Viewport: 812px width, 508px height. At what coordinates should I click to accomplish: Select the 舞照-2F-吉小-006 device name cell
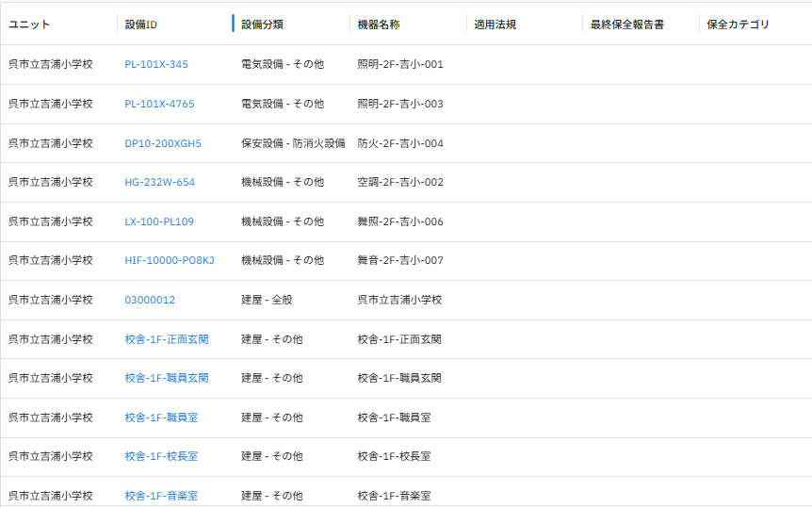[400, 221]
